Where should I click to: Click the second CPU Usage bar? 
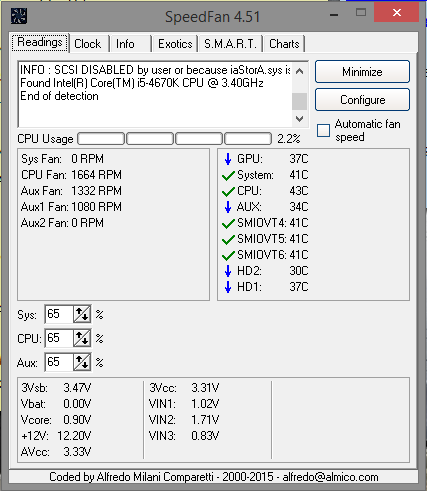(150, 139)
